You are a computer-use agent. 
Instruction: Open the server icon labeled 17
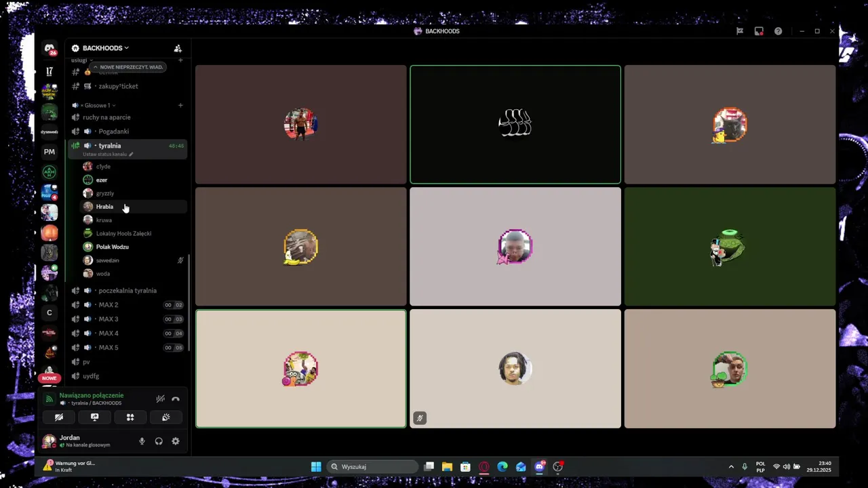coord(50,71)
